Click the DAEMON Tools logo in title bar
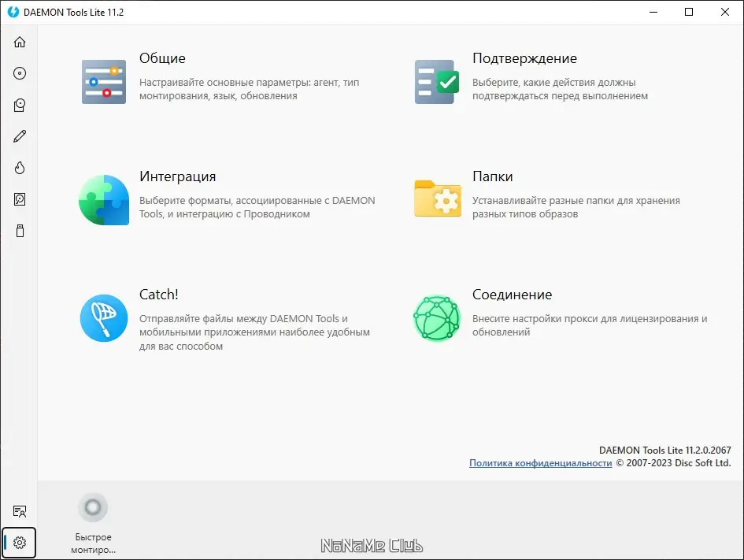The height and width of the screenshot is (560, 744). coord(13,12)
